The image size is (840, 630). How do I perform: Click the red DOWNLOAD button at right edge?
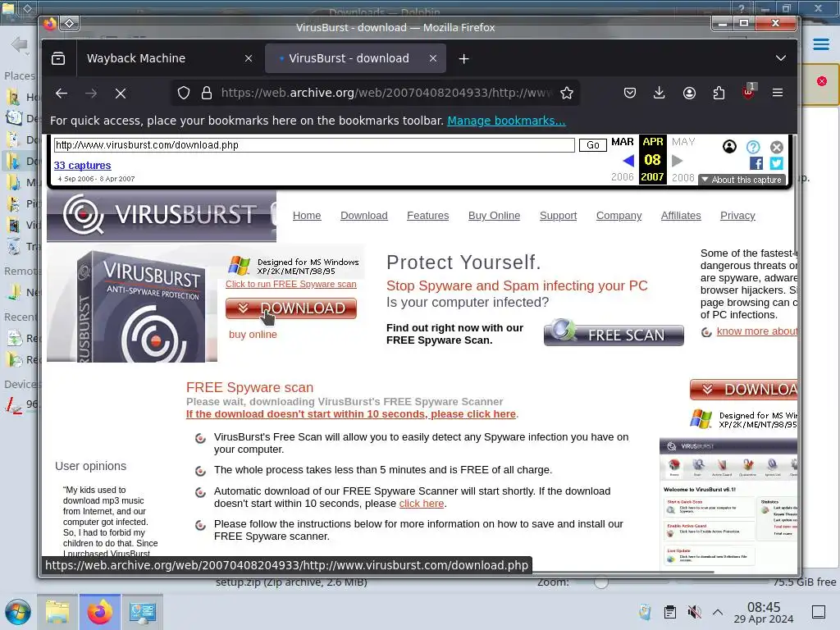743,390
